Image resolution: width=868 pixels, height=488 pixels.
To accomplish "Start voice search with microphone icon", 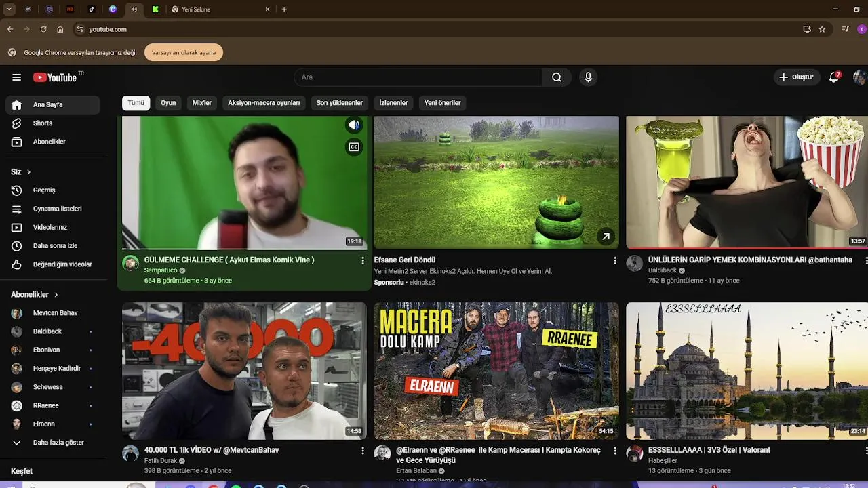I will [x=588, y=77].
